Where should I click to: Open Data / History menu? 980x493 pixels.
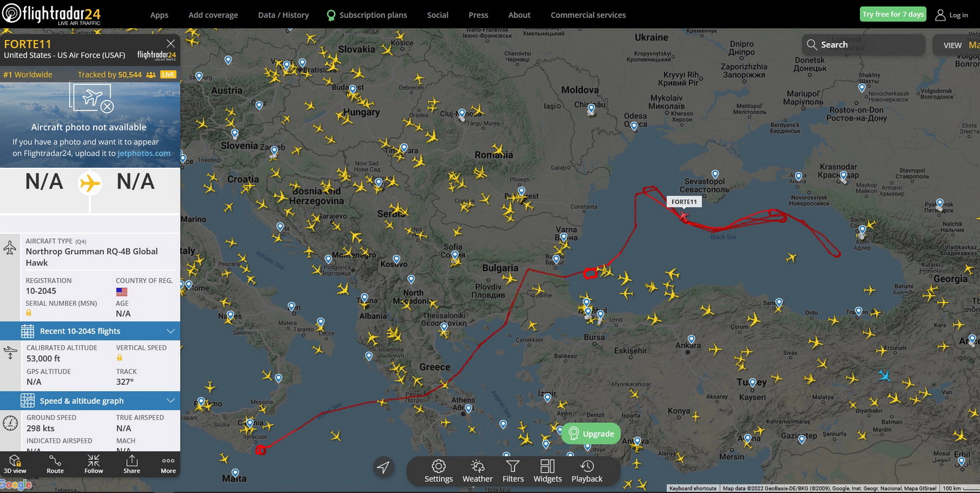click(x=284, y=15)
